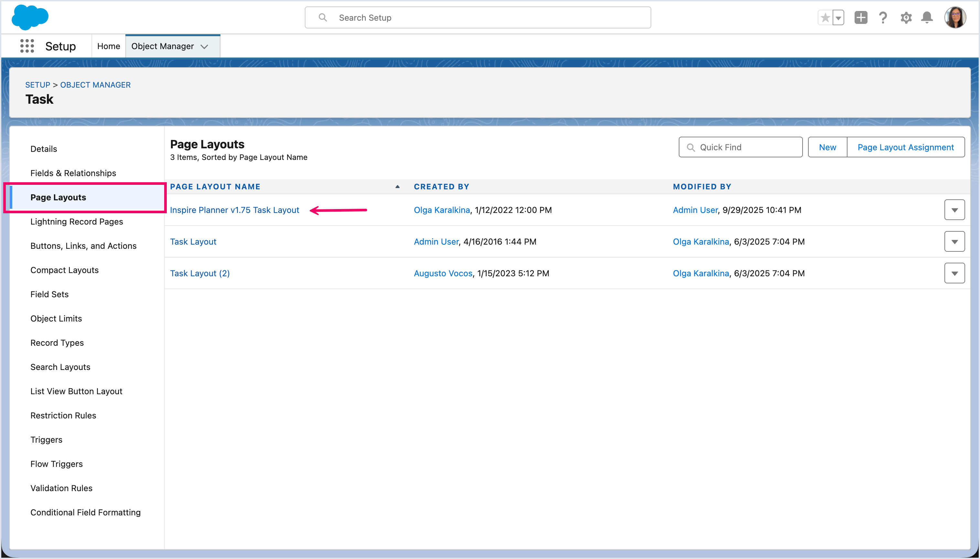This screenshot has height=559, width=980.
Task: Click the setup gear icon
Action: [906, 18]
